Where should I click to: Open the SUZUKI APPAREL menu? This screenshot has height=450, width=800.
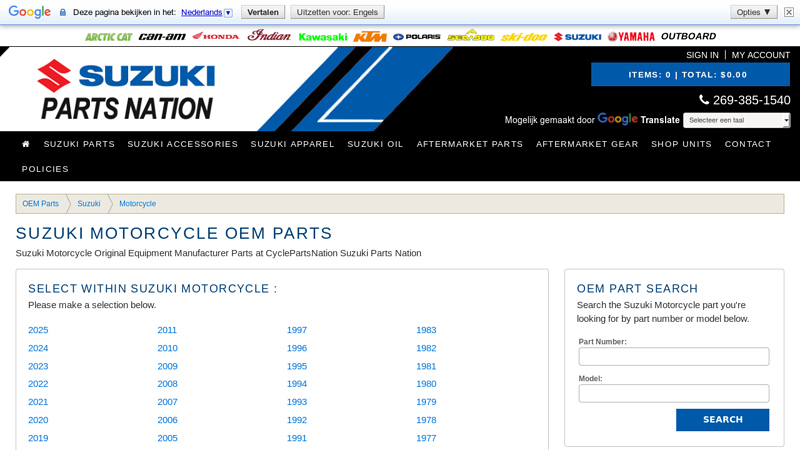[x=292, y=144]
